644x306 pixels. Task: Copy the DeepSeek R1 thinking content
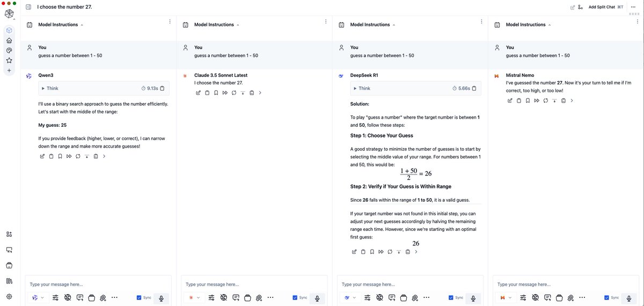[474, 88]
